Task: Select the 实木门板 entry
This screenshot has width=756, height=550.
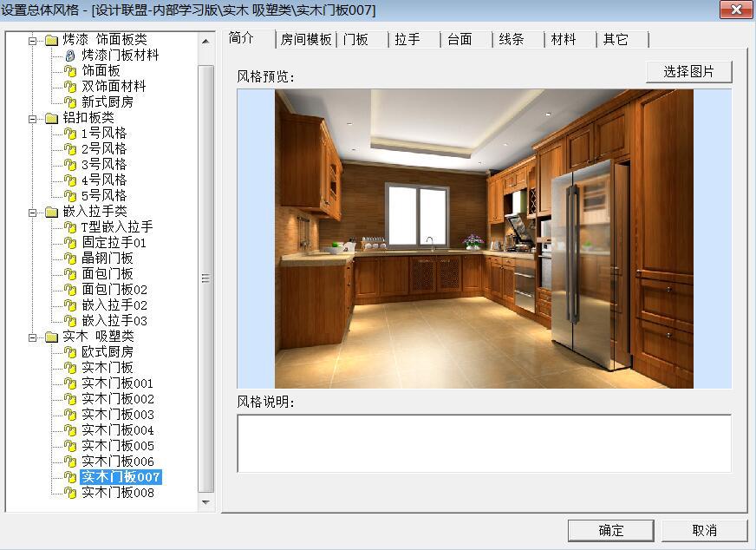Action: (x=107, y=368)
